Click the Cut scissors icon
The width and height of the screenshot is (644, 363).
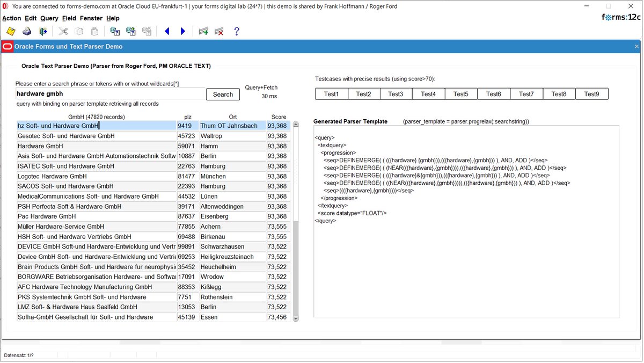point(63,31)
